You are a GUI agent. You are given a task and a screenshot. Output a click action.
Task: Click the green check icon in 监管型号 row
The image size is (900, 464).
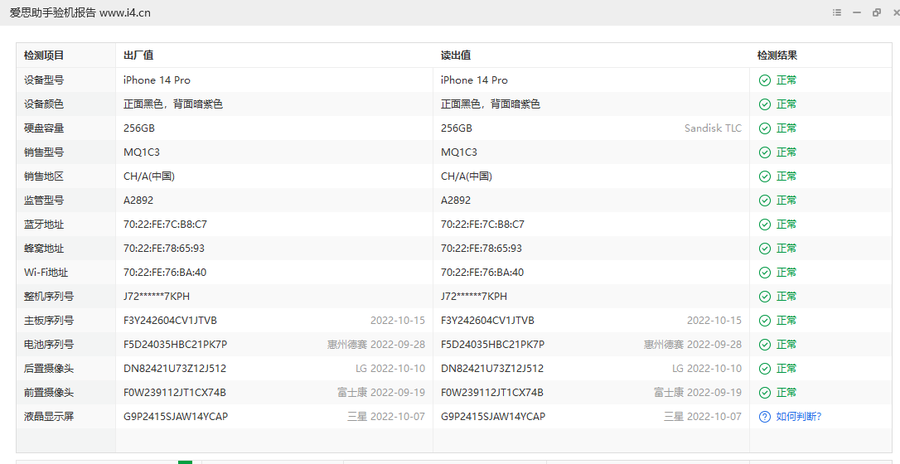[765, 200]
